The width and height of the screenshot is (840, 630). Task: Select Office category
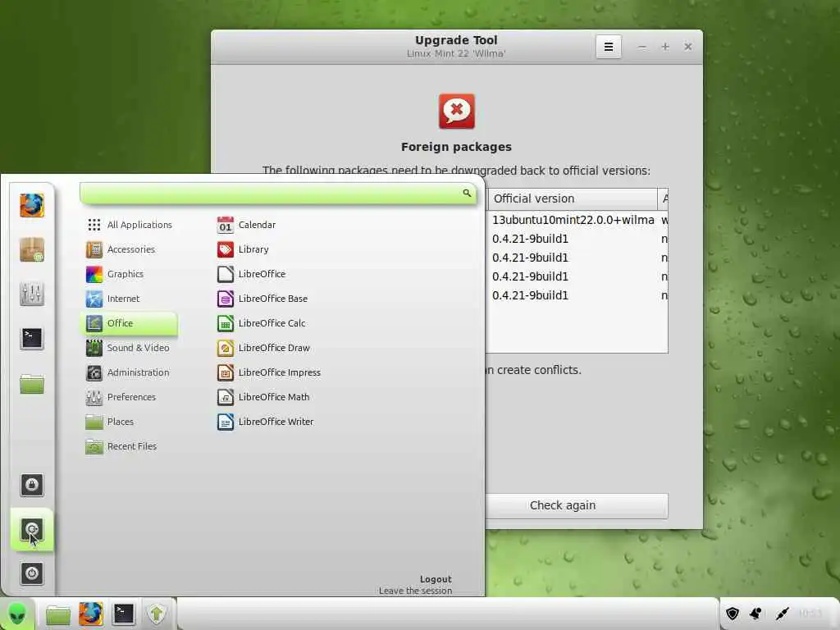[x=129, y=323]
